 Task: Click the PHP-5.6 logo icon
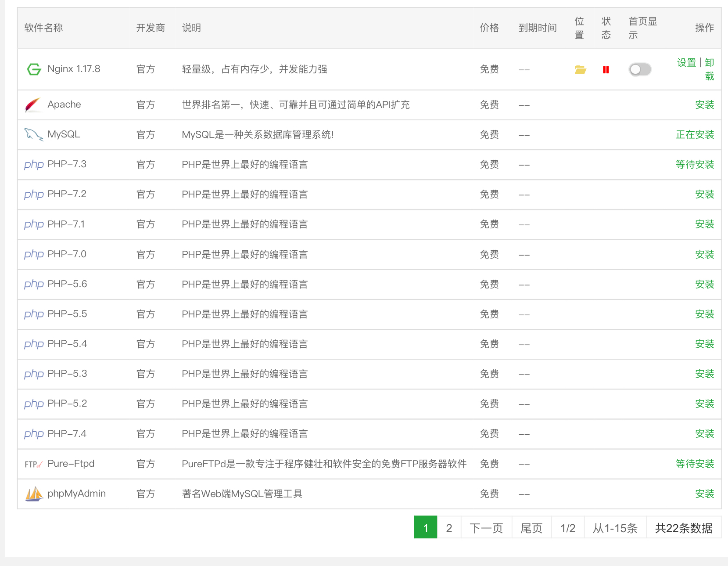tap(34, 284)
